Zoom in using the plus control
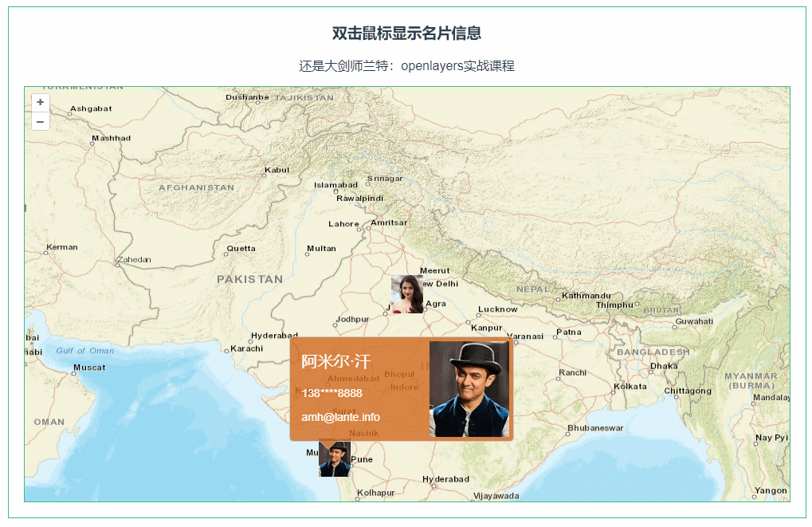 pos(40,103)
